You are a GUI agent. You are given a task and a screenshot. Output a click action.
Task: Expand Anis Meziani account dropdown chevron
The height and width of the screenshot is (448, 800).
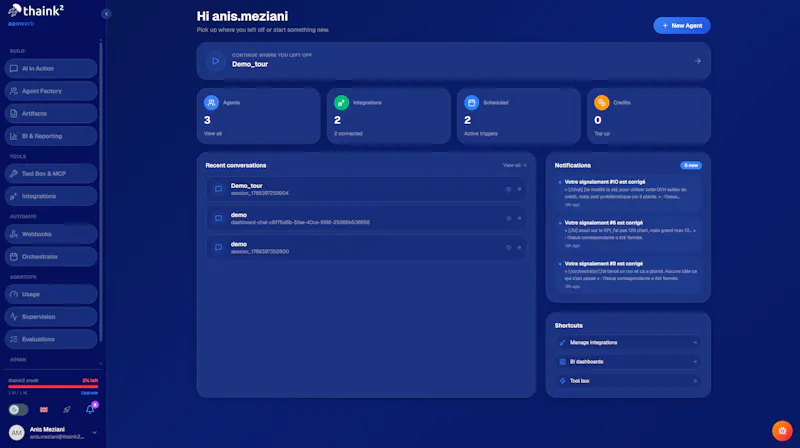point(94,433)
